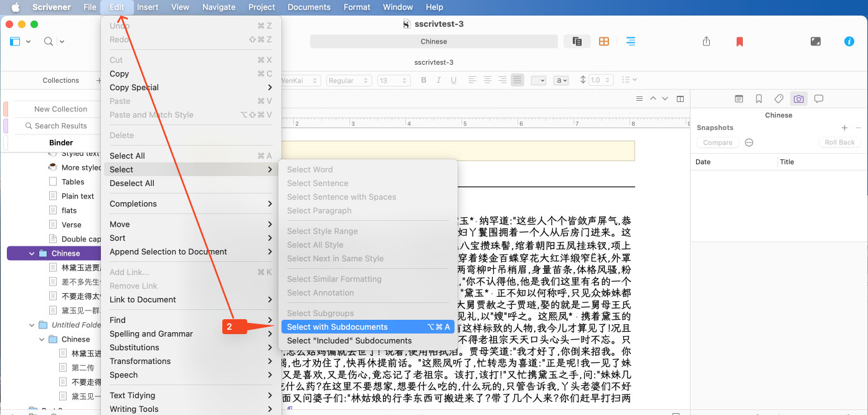
Task: Open the Documents menu in menu bar
Action: tap(309, 7)
